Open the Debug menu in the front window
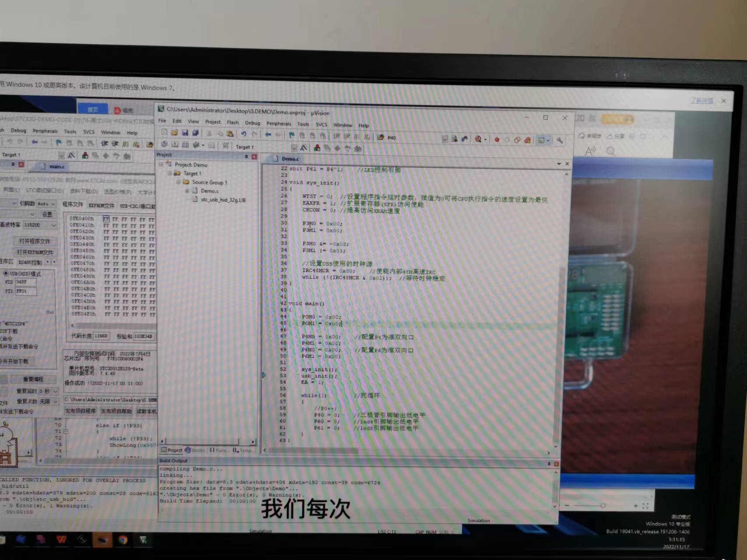 pos(253,123)
